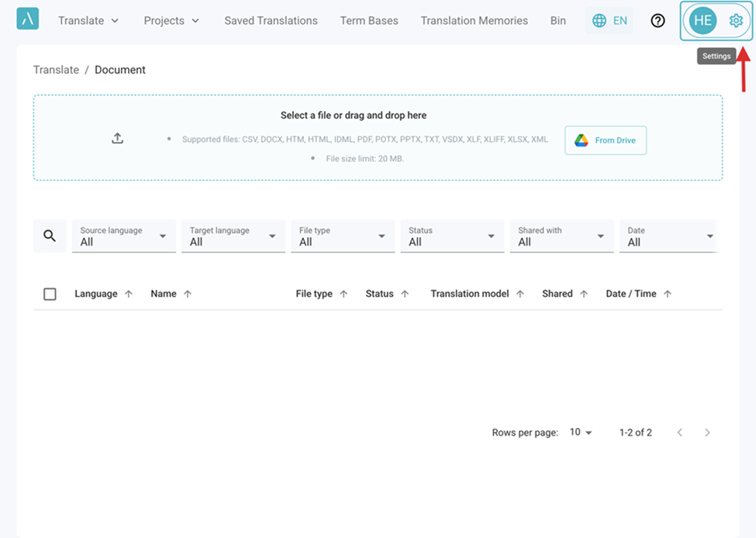Click the globe language icon
The image size is (756, 538).
pyautogui.click(x=599, y=21)
